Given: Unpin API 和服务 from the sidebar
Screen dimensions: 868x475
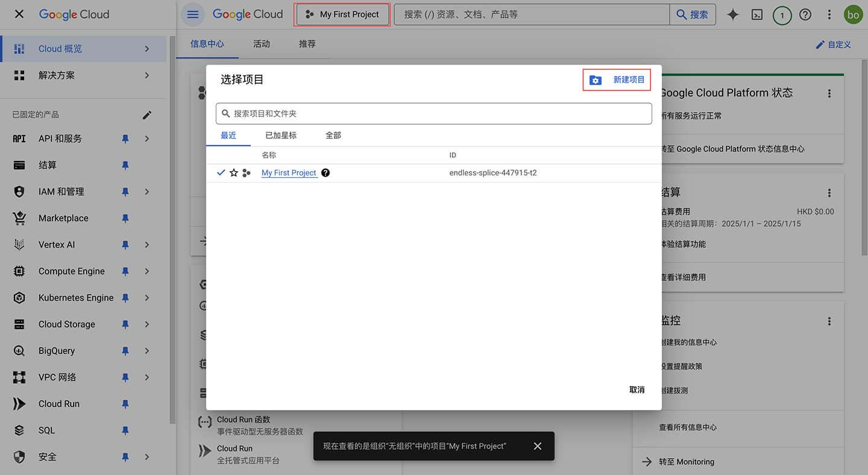Looking at the screenshot, I should 125,139.
